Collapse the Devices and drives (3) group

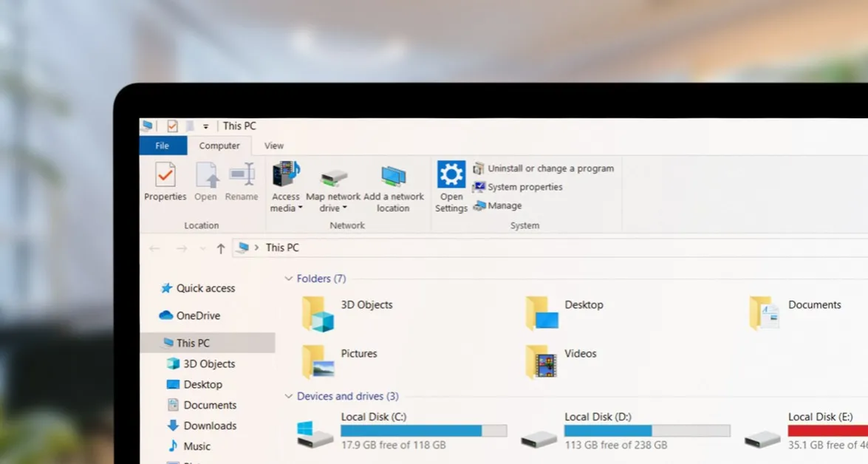[x=288, y=396]
